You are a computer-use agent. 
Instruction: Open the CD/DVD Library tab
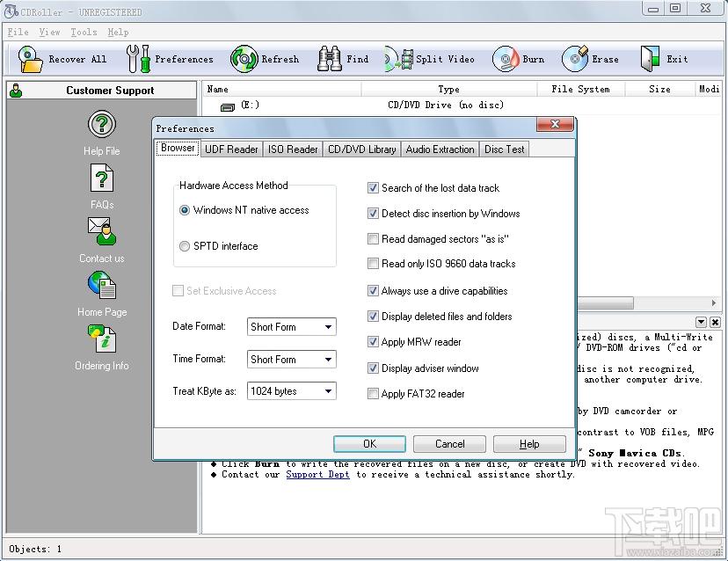click(361, 149)
